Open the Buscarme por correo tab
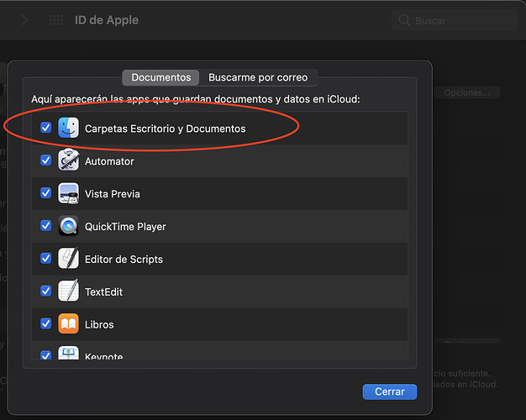The width and height of the screenshot is (526, 420). click(x=258, y=77)
